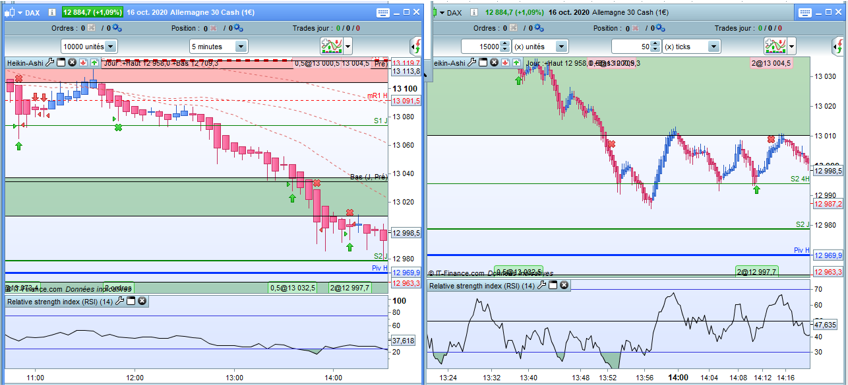Click order label 2@12 997,7 in right chart
848x385 pixels.
757,271
